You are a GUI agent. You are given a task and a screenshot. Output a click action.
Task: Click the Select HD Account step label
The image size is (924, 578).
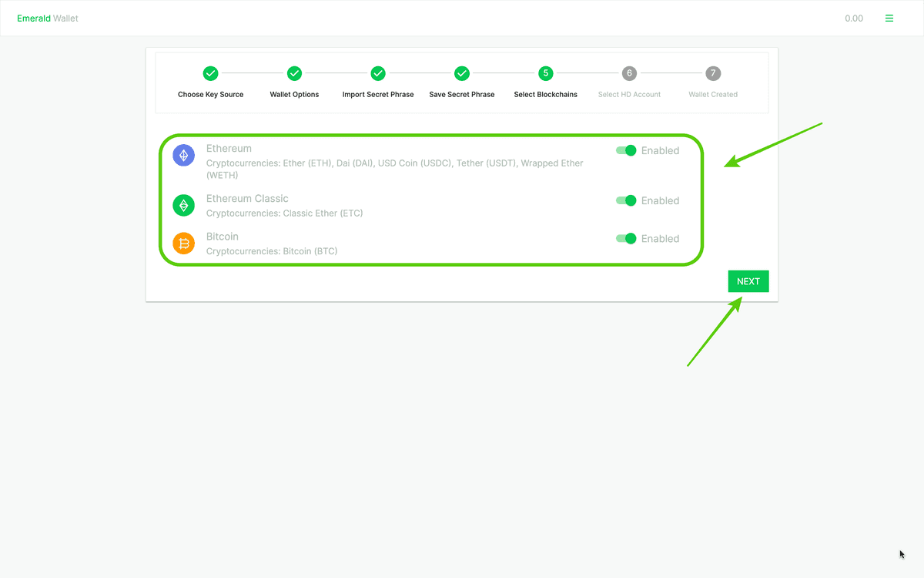tap(629, 94)
